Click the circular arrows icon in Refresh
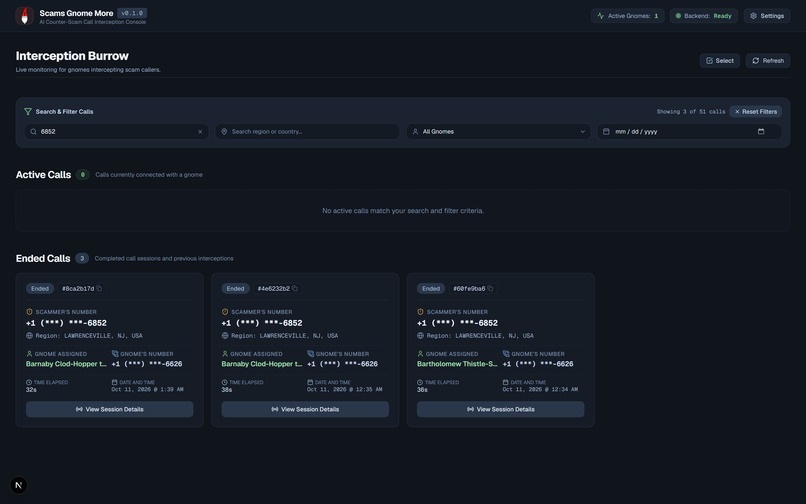Image resolution: width=806 pixels, height=504 pixels. (756, 61)
